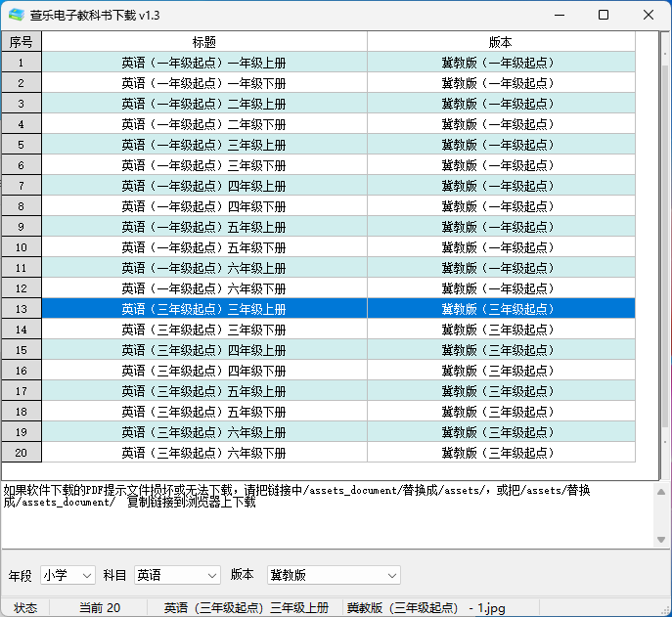
Task: Select 英语（一年级起点）四年级上册 title cell
Action: tap(204, 186)
